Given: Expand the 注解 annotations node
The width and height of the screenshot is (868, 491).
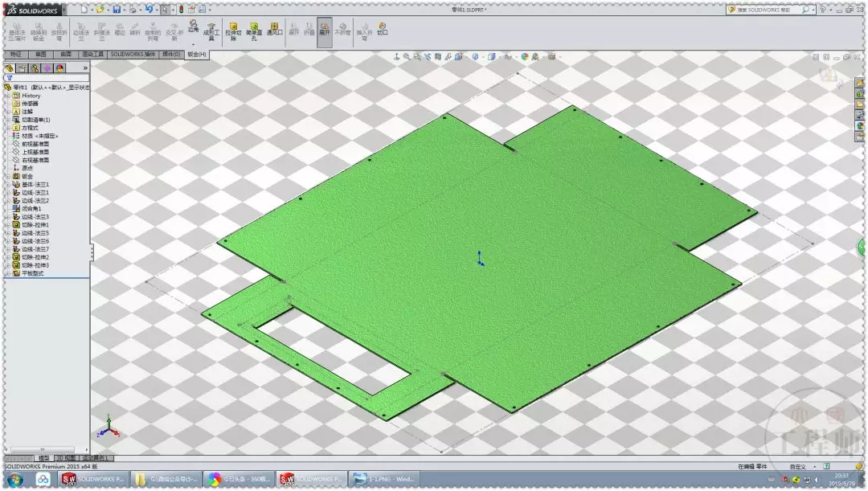Looking at the screenshot, I should coord(8,112).
